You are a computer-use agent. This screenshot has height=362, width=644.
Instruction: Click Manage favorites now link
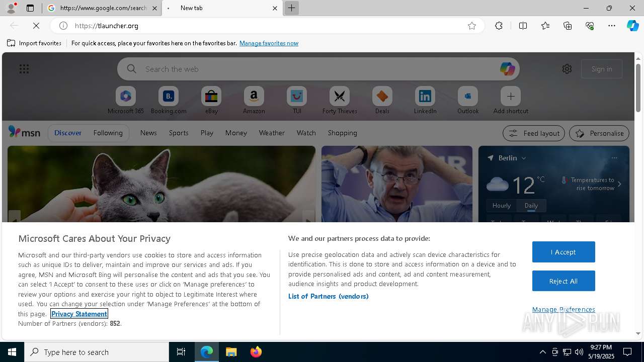(269, 43)
